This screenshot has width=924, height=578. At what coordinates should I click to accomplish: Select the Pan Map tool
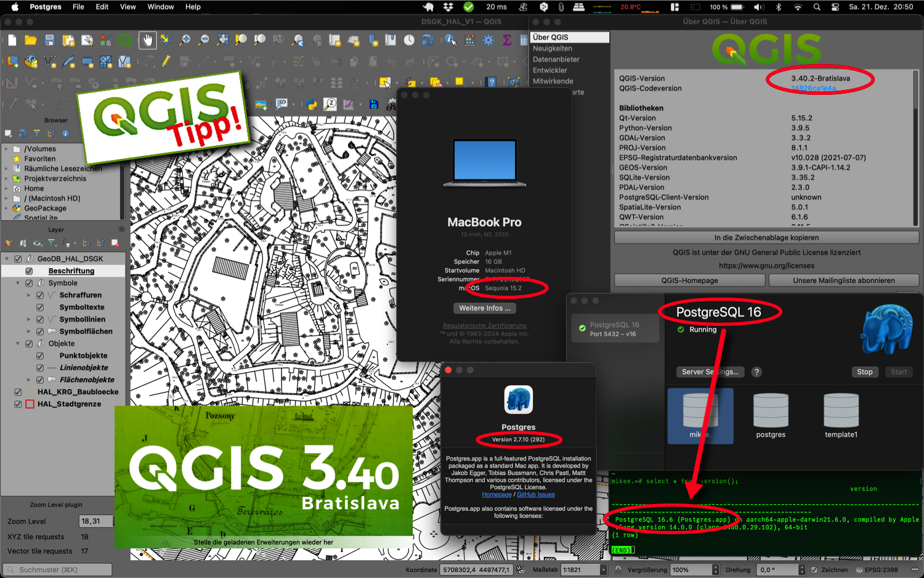point(147,39)
